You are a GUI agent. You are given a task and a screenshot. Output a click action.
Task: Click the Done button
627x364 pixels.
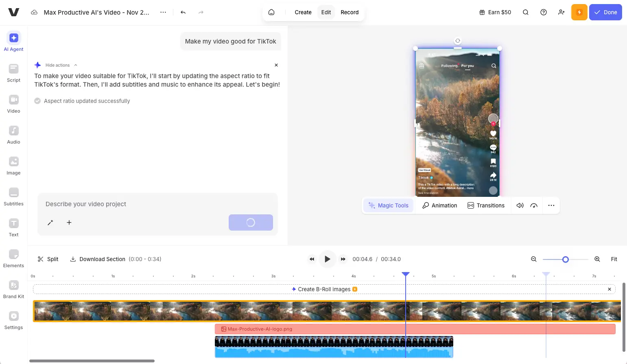pyautogui.click(x=605, y=12)
